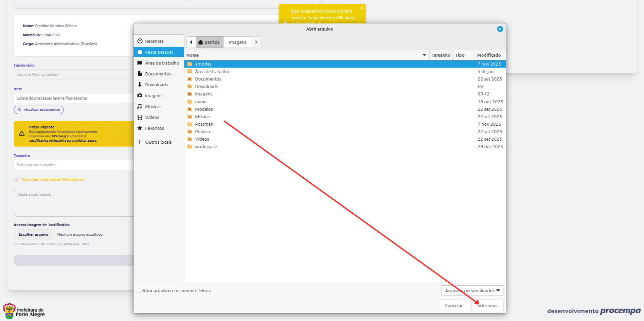644x321 pixels.
Task: Click the Nome column sort arrow
Action: [424, 55]
